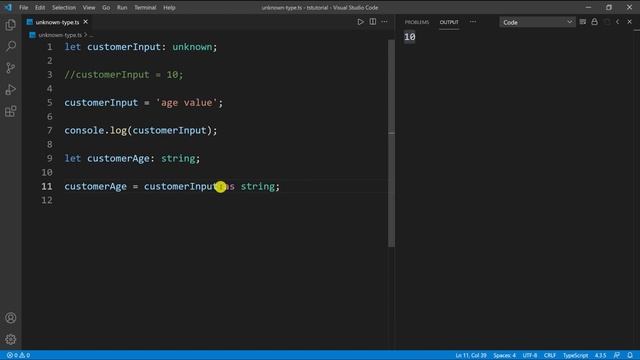The width and height of the screenshot is (640, 360).
Task: Open the panel's additional views ellipsis
Action: pyautogui.click(x=473, y=22)
